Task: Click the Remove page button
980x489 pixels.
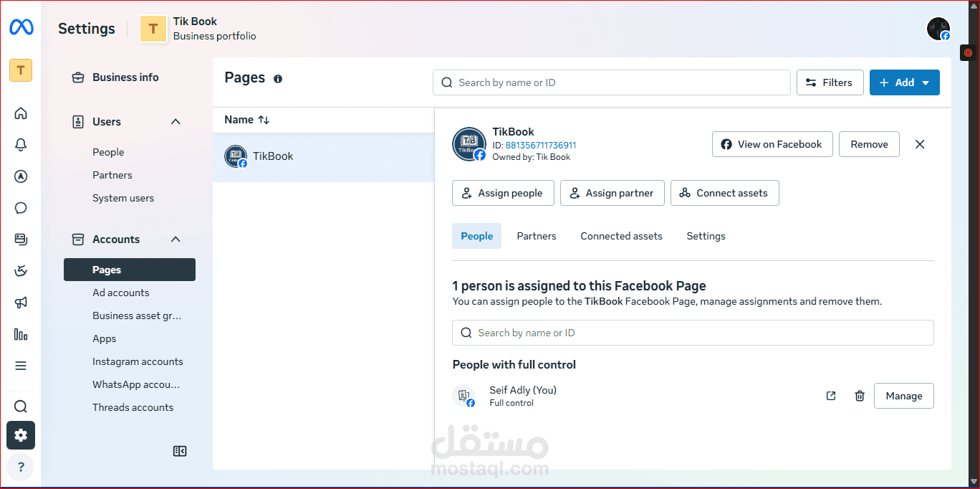Action: (869, 144)
